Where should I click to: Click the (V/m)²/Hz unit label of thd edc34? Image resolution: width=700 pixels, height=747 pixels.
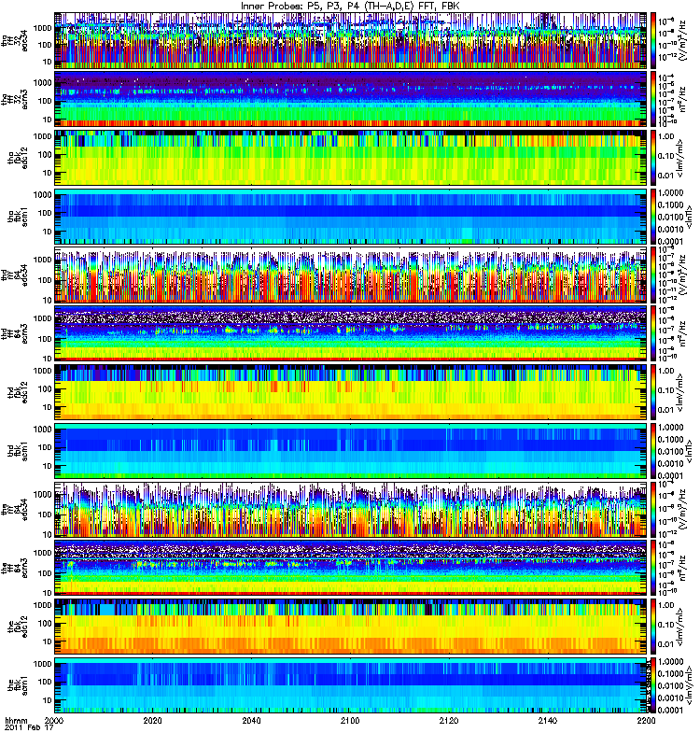(x=681, y=275)
